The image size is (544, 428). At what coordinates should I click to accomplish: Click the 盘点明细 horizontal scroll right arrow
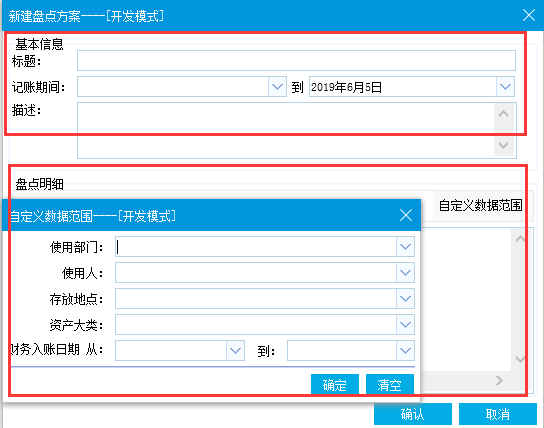(x=499, y=380)
